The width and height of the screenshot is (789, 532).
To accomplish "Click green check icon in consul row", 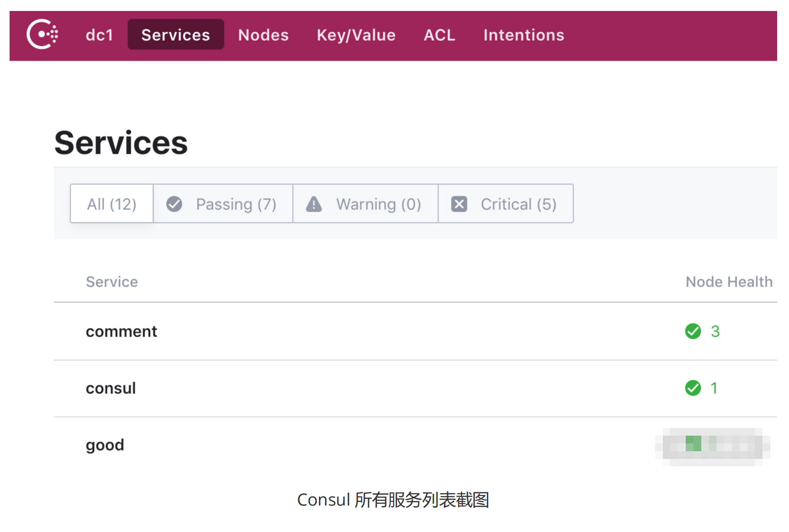I will click(x=693, y=388).
